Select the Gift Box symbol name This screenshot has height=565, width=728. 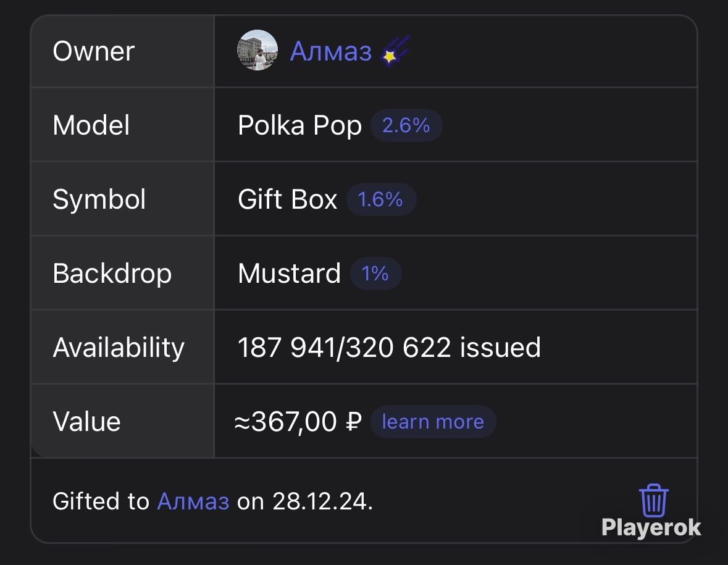(x=287, y=199)
